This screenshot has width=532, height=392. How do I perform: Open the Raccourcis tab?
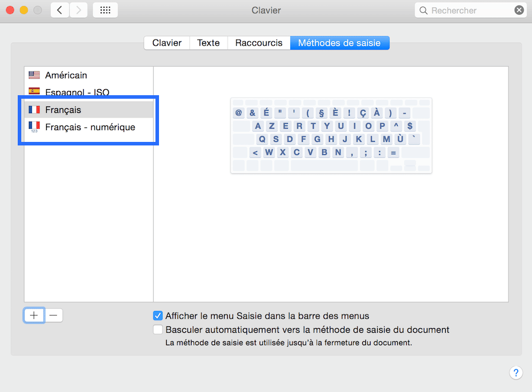259,43
